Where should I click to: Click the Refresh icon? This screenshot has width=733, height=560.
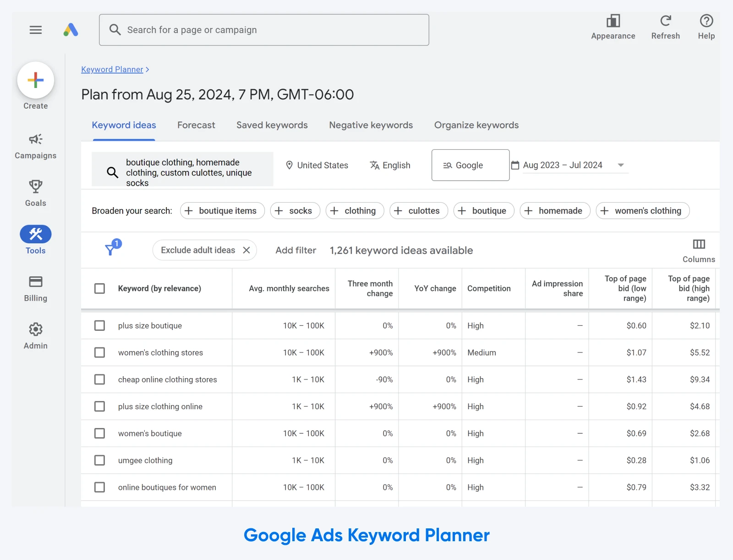pyautogui.click(x=666, y=21)
